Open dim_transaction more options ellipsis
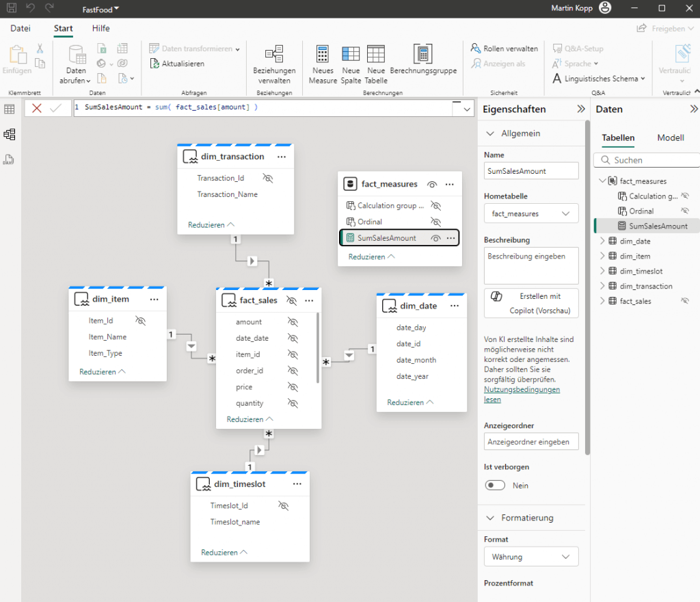 click(282, 157)
